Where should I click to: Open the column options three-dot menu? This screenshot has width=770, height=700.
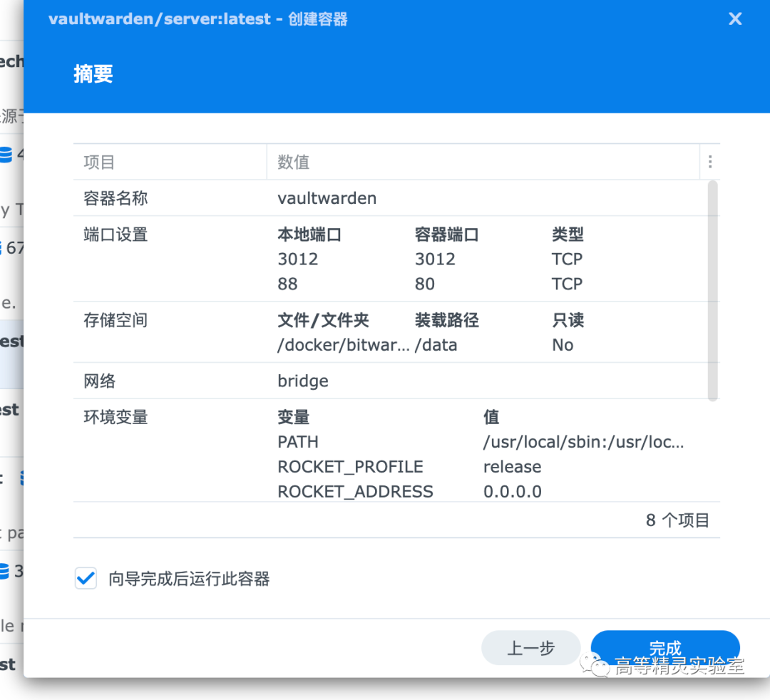710,162
